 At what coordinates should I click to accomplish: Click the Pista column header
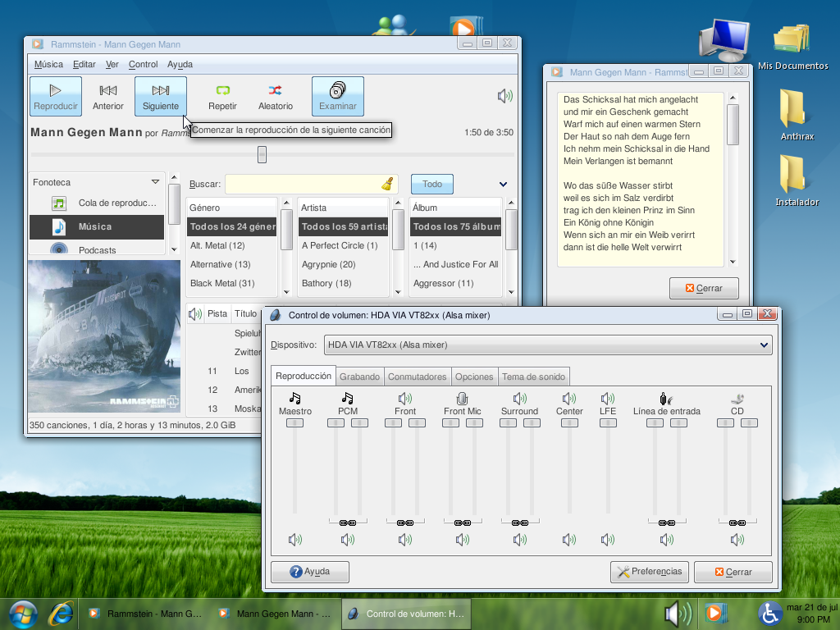(217, 314)
